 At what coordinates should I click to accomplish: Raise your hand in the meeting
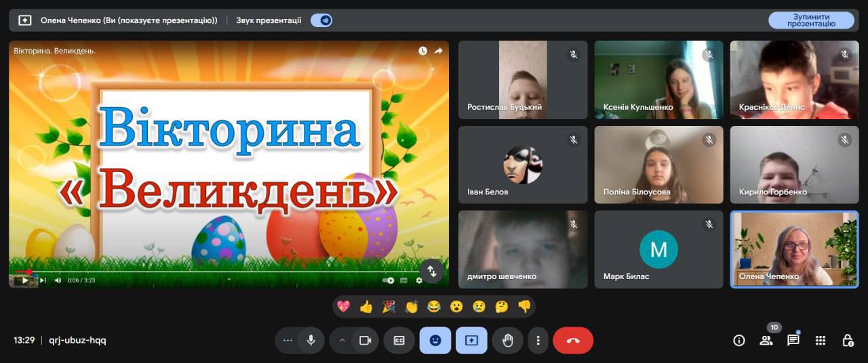tap(507, 341)
